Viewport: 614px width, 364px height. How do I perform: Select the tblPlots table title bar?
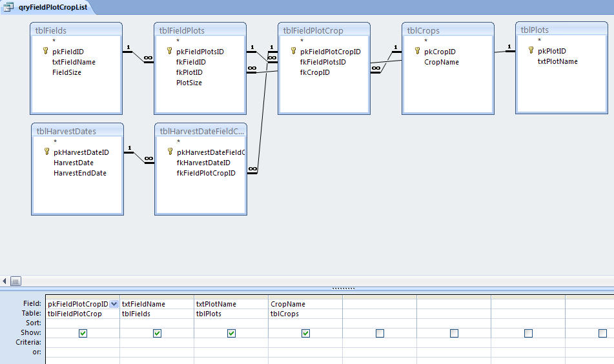[x=562, y=29]
